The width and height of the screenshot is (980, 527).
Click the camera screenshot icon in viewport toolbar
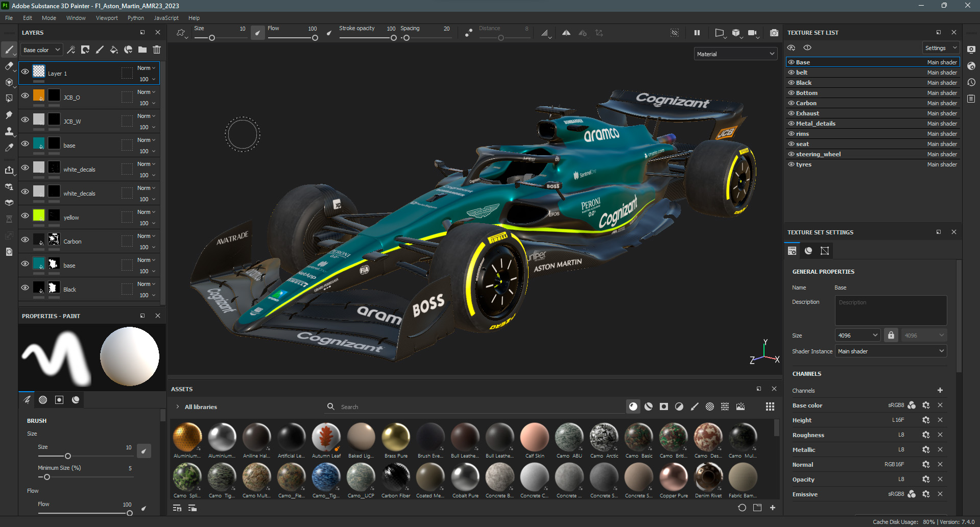(x=774, y=33)
